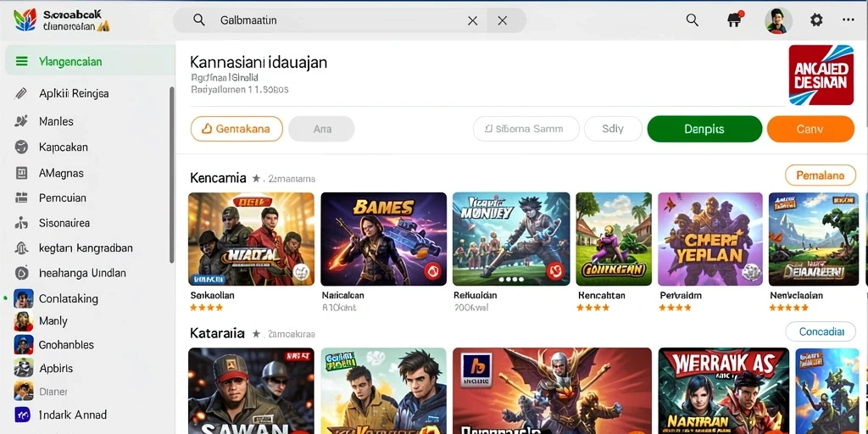
Task: Click the Pemalane button in the Kencamia row
Action: (821, 175)
